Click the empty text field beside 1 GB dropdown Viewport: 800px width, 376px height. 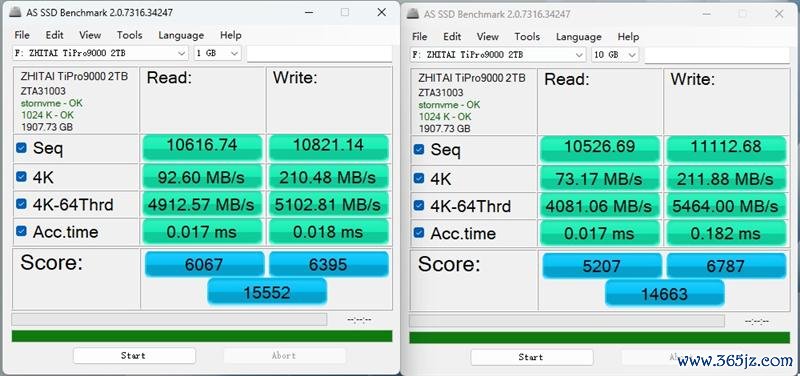coord(319,53)
